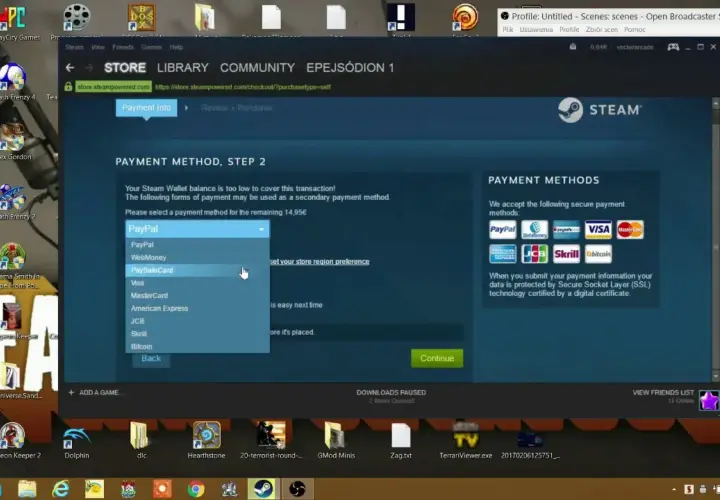Screen dimensions: 720x500
Task: Open the Plik menu in OBS window
Action: (x=507, y=29)
